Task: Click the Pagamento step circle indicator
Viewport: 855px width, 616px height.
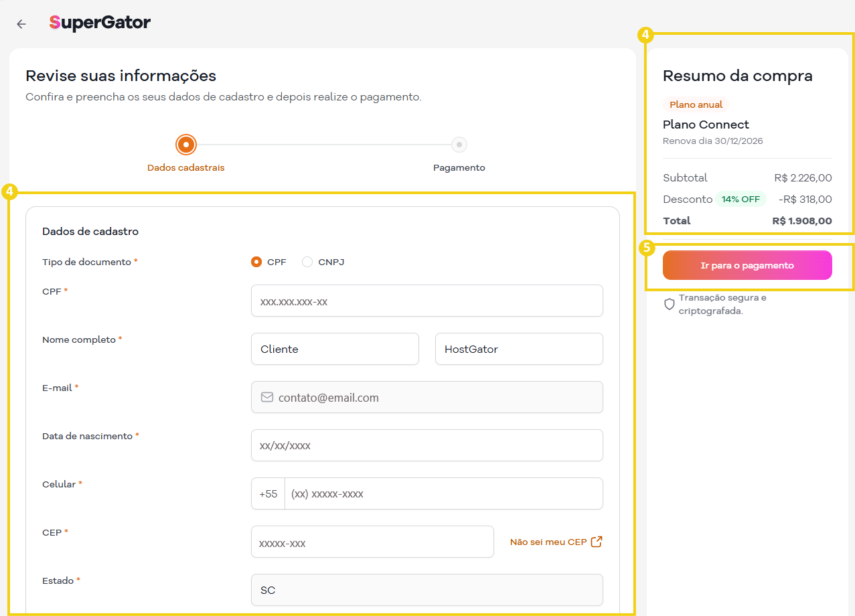Action: pos(459,144)
